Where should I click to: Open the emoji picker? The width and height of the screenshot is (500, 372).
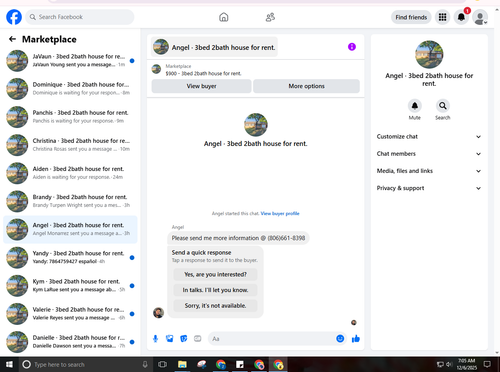[x=340, y=339]
